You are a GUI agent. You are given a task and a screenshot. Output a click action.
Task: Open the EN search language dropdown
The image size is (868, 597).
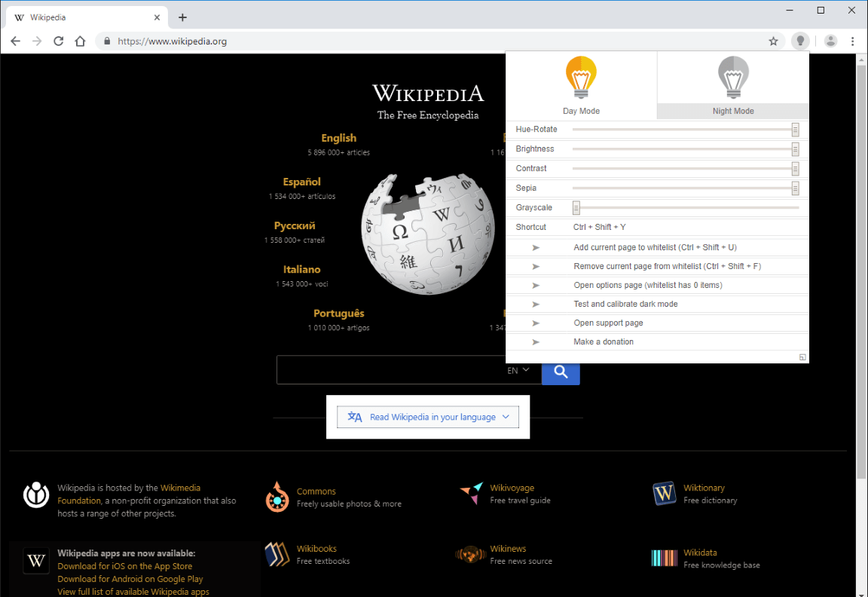(518, 370)
